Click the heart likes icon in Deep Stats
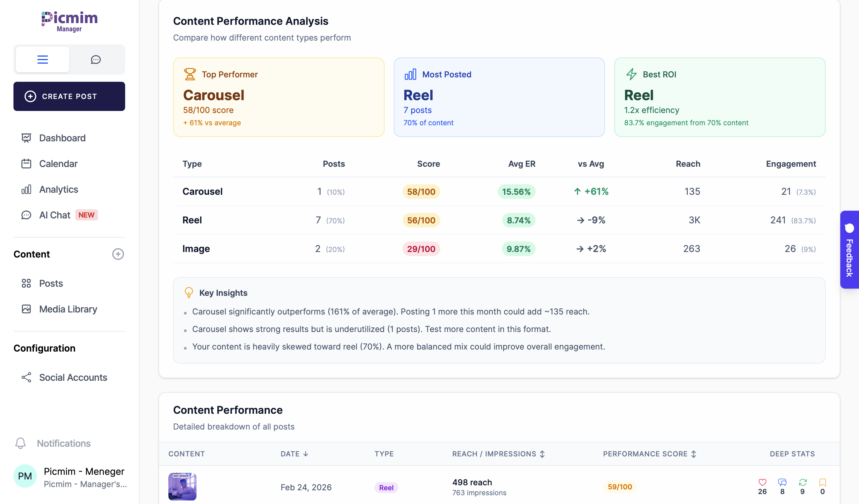This screenshot has height=504, width=859. click(762, 482)
